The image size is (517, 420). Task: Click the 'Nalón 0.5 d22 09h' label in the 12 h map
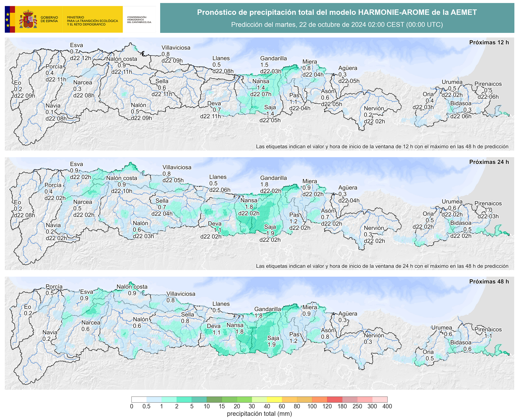(141, 111)
